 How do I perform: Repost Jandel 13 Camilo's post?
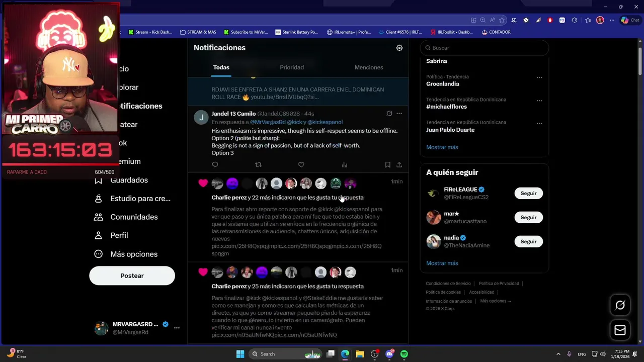point(258,165)
